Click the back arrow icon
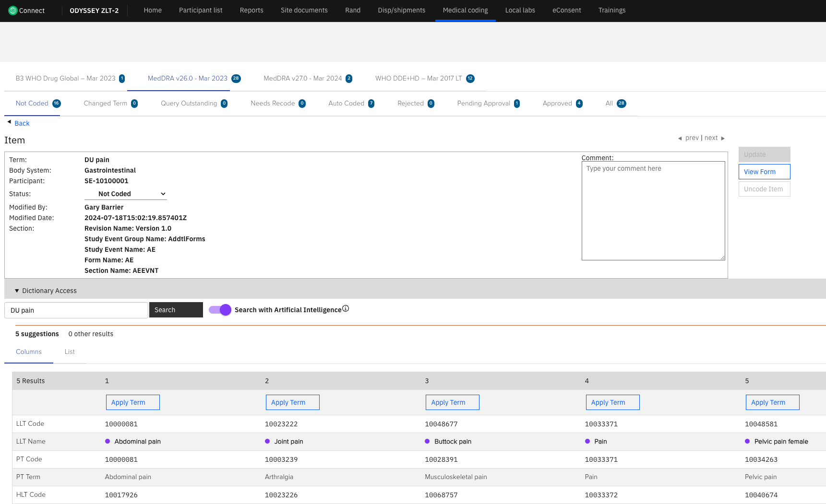 (9, 122)
